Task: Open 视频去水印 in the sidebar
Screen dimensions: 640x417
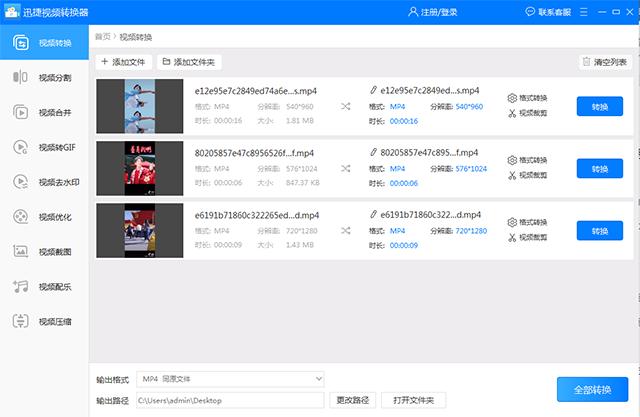Action: [44, 182]
